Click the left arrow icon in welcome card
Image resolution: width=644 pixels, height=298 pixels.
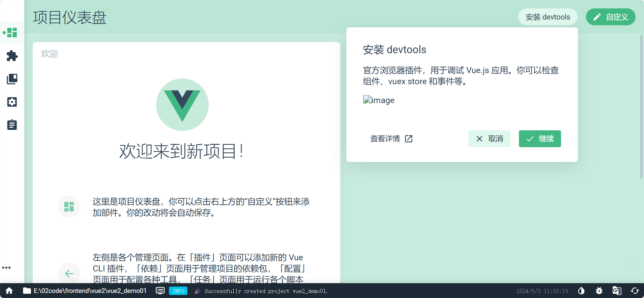[69, 273]
